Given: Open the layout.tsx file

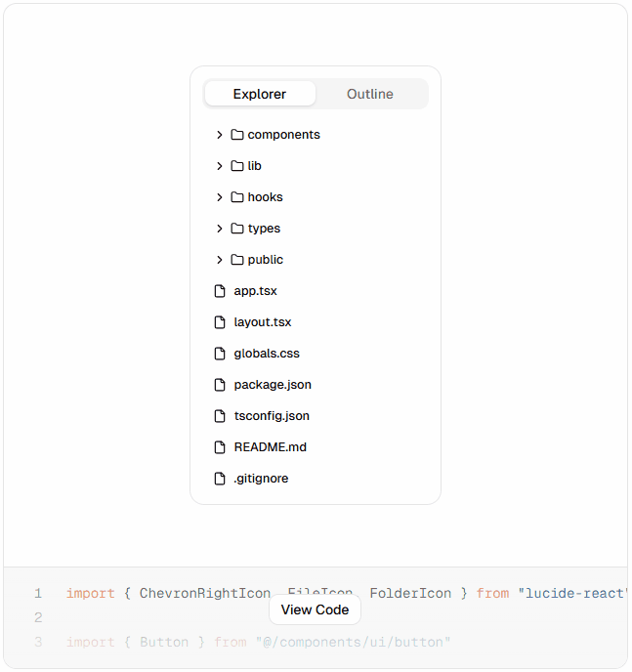Looking at the screenshot, I should point(262,322).
